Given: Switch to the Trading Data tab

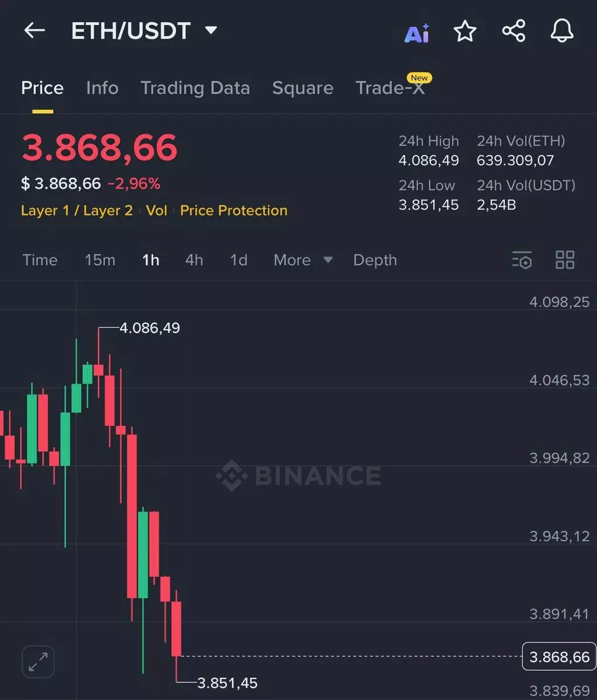Looking at the screenshot, I should click(x=195, y=88).
